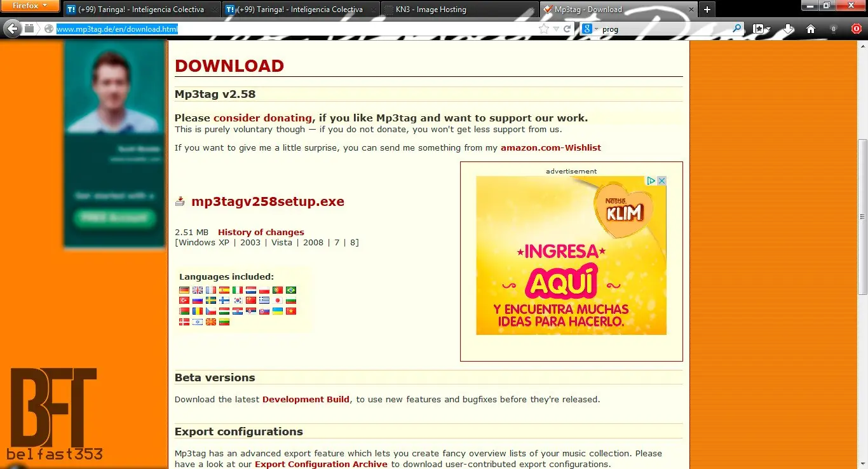Image resolution: width=868 pixels, height=469 pixels.
Task: Bookmark this page with the star icon
Action: 544,29
